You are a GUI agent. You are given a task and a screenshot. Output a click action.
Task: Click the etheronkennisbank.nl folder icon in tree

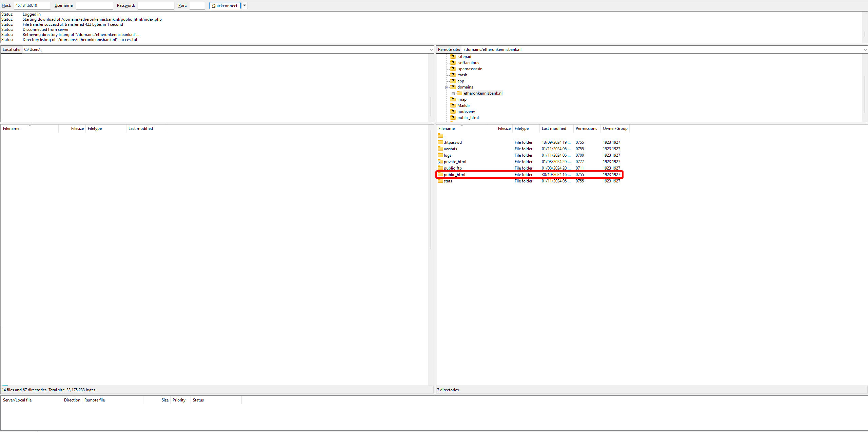tap(459, 93)
